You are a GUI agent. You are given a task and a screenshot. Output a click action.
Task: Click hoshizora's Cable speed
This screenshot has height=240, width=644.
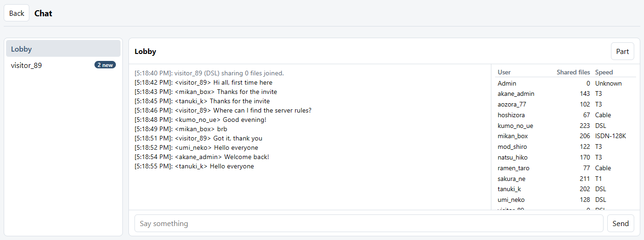pyautogui.click(x=603, y=115)
